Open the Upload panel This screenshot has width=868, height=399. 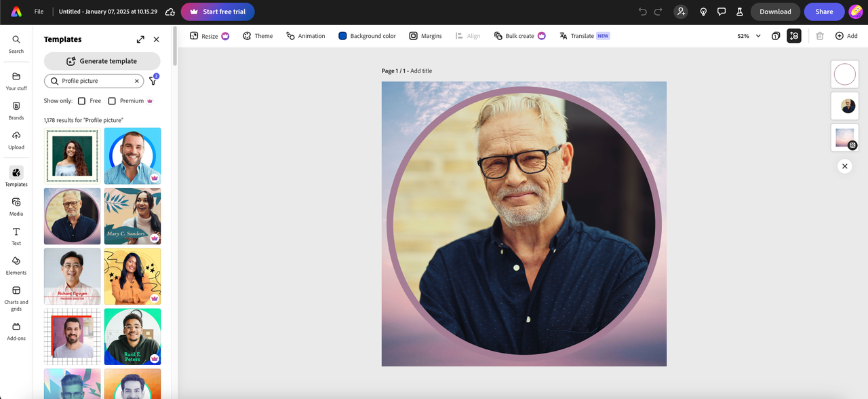pos(16,140)
